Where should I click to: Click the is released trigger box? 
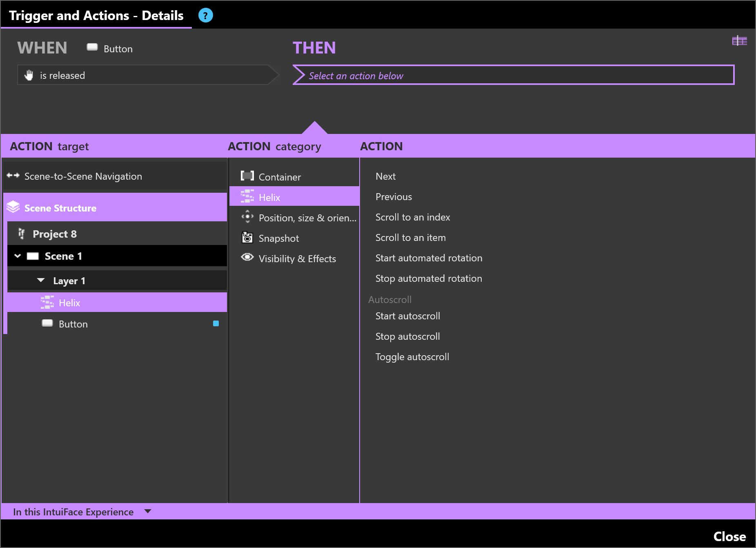[x=143, y=75]
